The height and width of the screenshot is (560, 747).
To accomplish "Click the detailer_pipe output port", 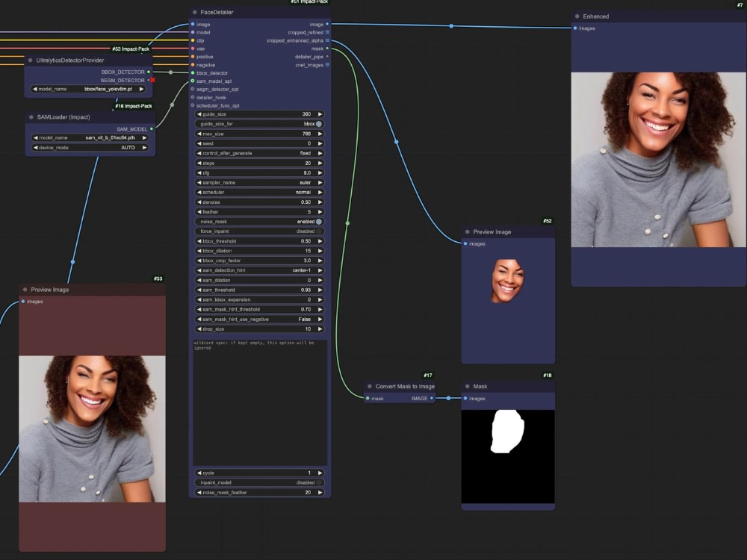I will pos(327,57).
